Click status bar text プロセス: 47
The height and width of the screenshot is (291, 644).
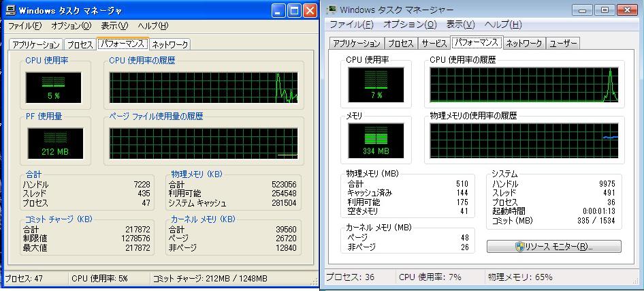point(24,279)
